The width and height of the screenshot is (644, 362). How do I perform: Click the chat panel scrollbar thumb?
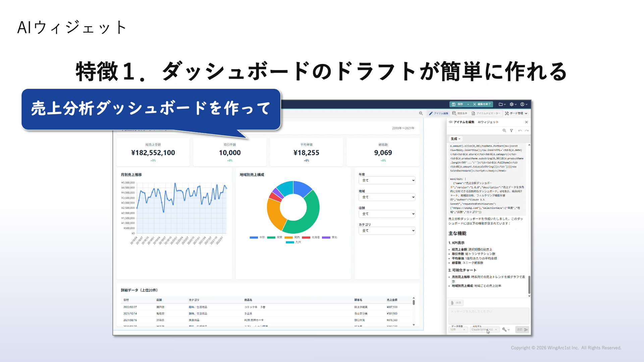click(529, 285)
